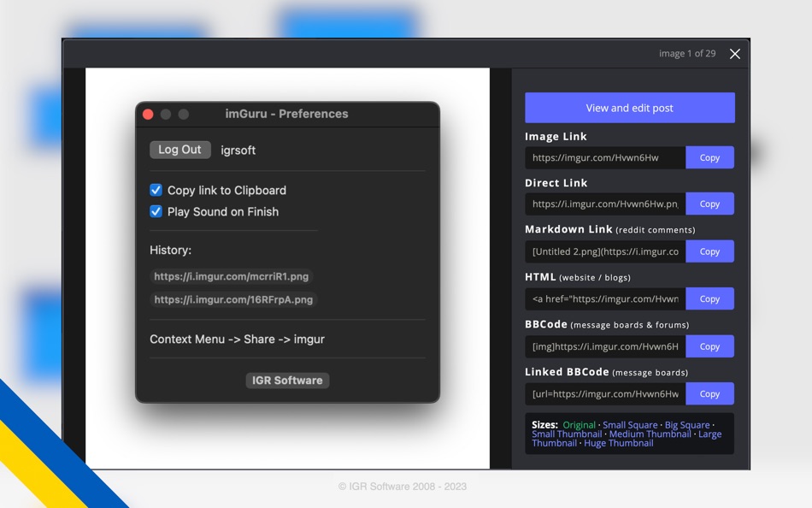Copy the Markdown Link
The height and width of the screenshot is (508, 812).
click(709, 251)
